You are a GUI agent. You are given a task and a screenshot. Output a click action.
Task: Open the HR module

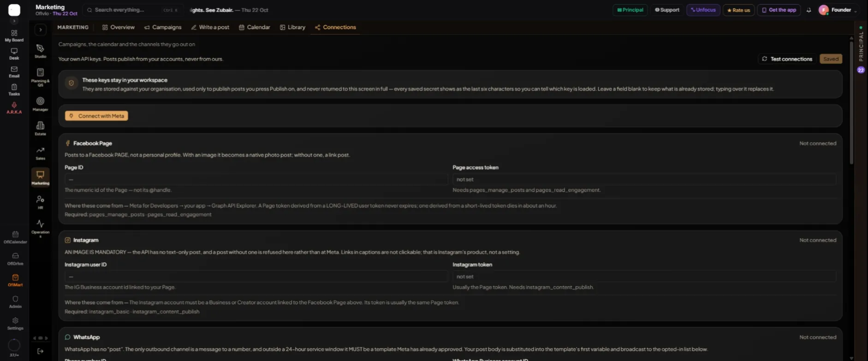click(x=41, y=202)
